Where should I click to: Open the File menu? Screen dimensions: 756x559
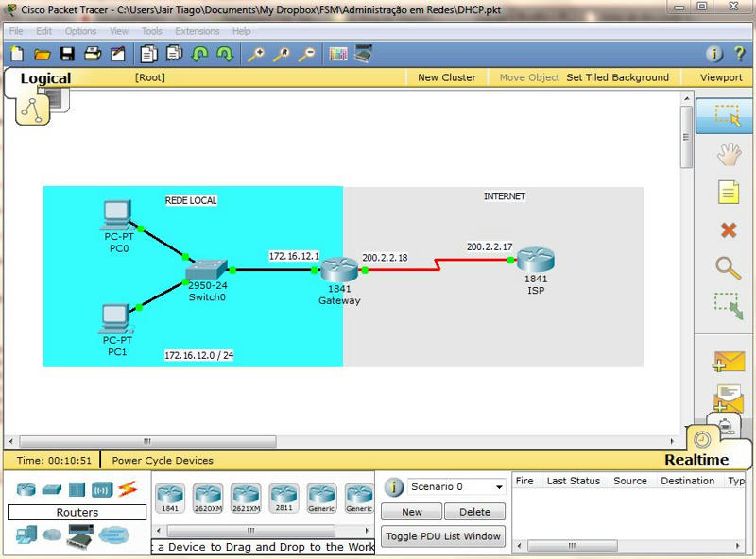pos(16,31)
